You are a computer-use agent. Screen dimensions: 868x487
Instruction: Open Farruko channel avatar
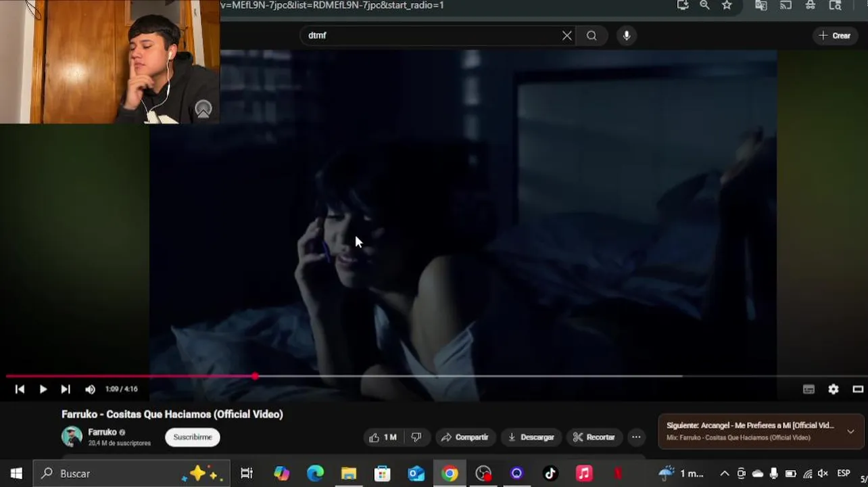point(72,437)
